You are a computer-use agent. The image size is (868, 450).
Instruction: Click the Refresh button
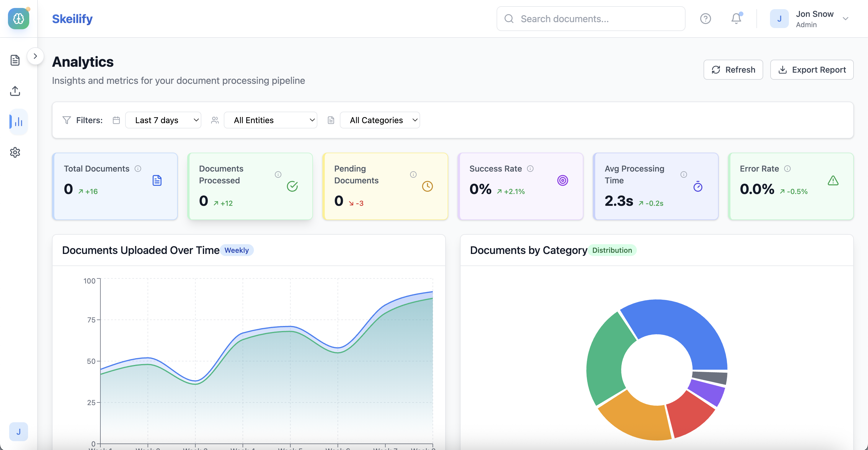733,70
